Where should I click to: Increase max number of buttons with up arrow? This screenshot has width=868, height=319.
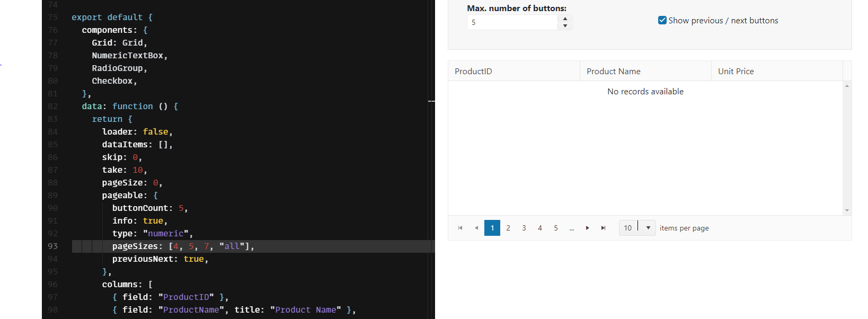[x=565, y=19]
